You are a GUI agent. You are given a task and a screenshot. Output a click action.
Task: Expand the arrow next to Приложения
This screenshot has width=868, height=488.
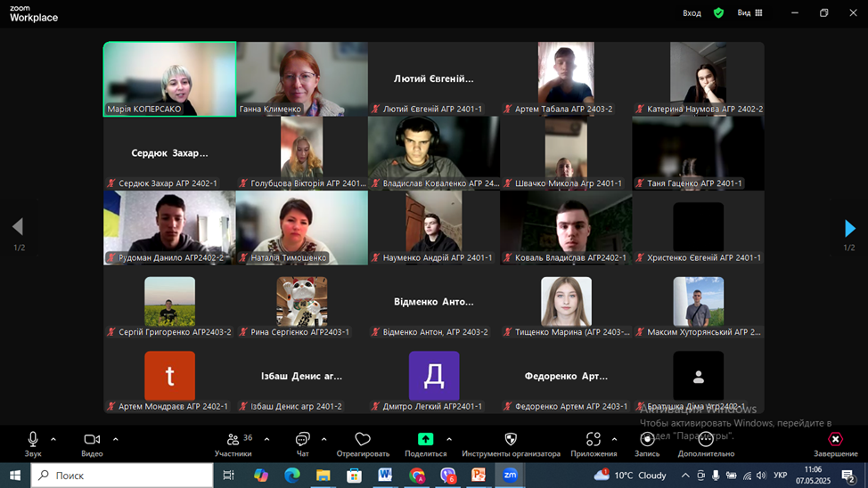615,440
